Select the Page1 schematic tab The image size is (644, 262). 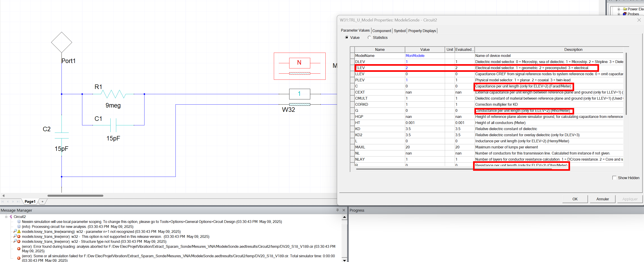30,201
